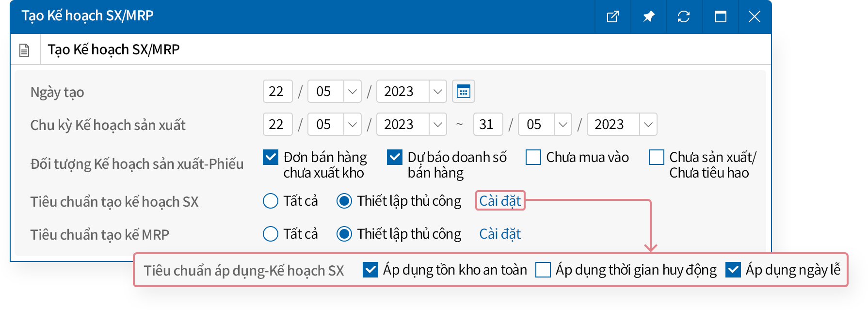Open the Ngày tạo year dropdown
The image size is (868, 310).
[x=437, y=91]
